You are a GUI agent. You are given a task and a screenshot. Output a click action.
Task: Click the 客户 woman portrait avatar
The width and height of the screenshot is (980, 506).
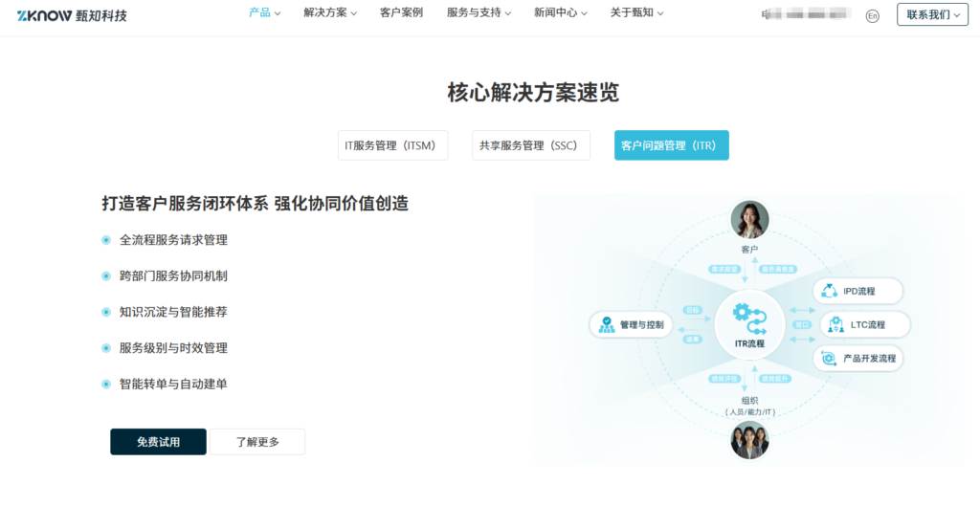click(749, 219)
